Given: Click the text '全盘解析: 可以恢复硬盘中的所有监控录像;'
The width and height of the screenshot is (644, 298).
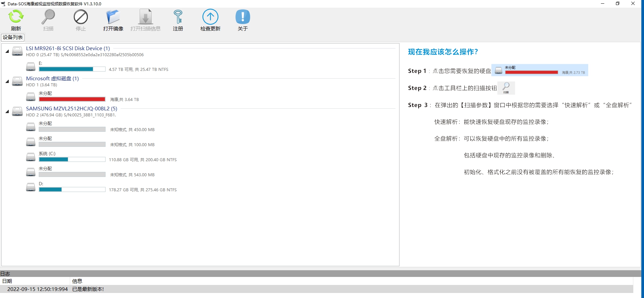Looking at the screenshot, I should [491, 139].
